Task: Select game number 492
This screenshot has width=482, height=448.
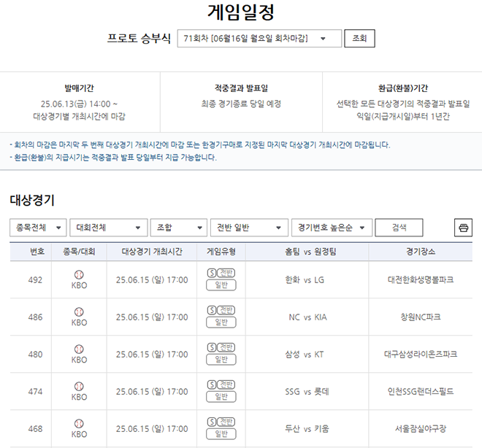Action: pos(35,280)
